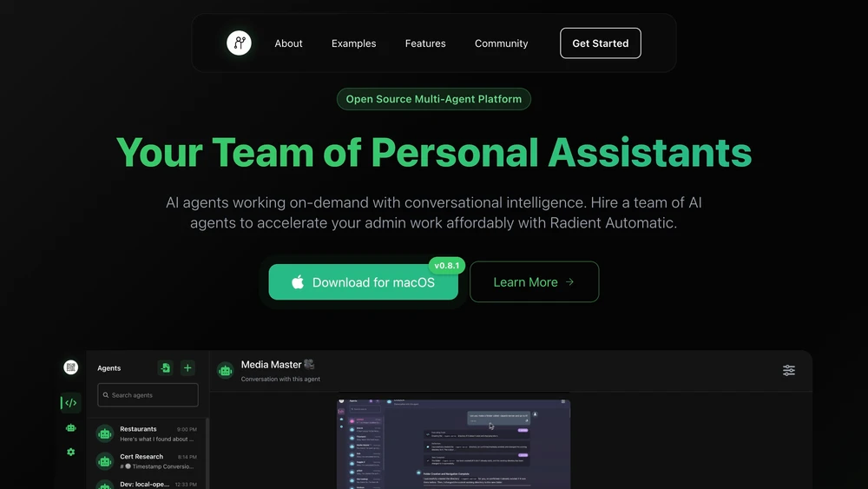Open chat options sliders icon
Image resolution: width=868 pixels, height=489 pixels.
tap(789, 370)
